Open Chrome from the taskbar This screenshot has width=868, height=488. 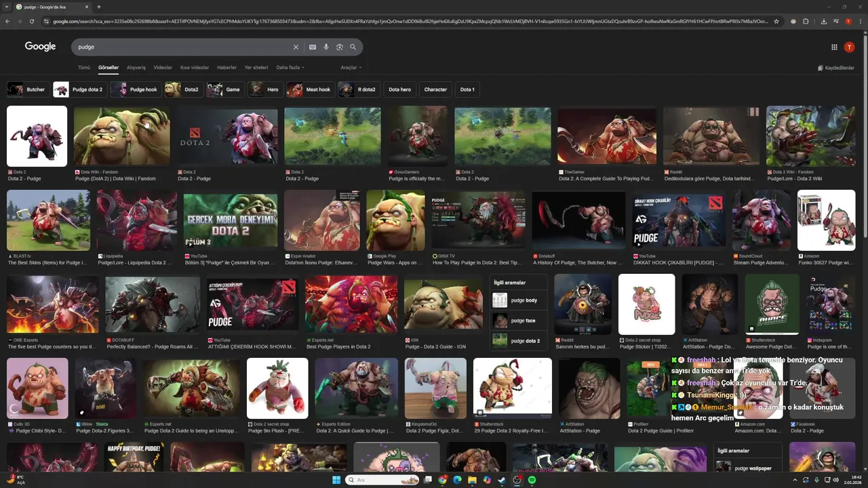tap(443, 480)
